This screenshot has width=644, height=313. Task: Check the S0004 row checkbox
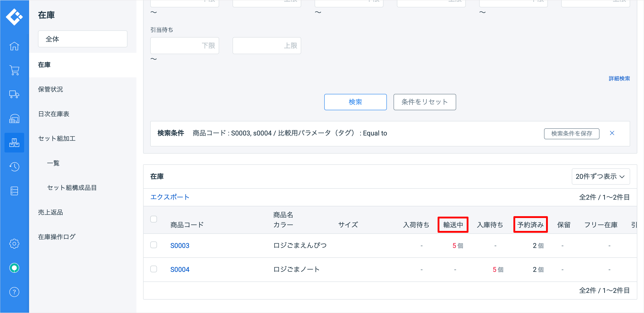click(x=154, y=269)
